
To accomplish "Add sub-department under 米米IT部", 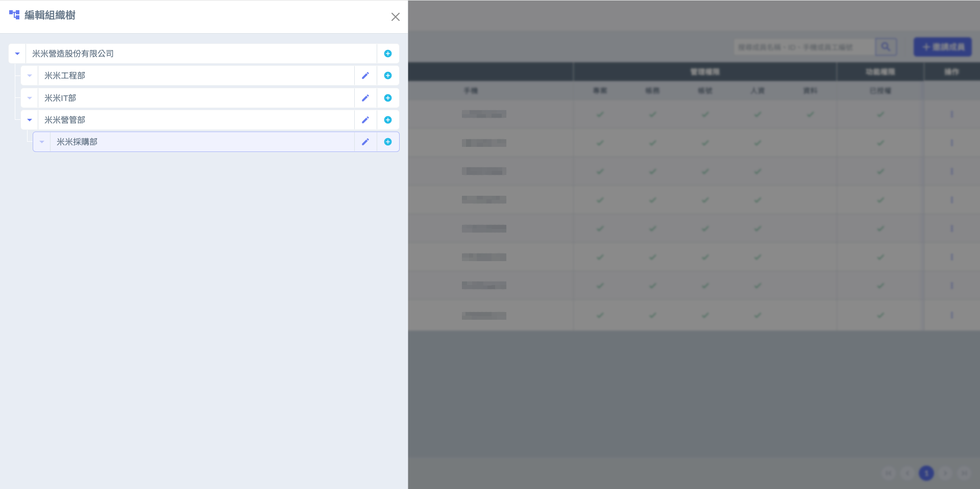I will 388,98.
